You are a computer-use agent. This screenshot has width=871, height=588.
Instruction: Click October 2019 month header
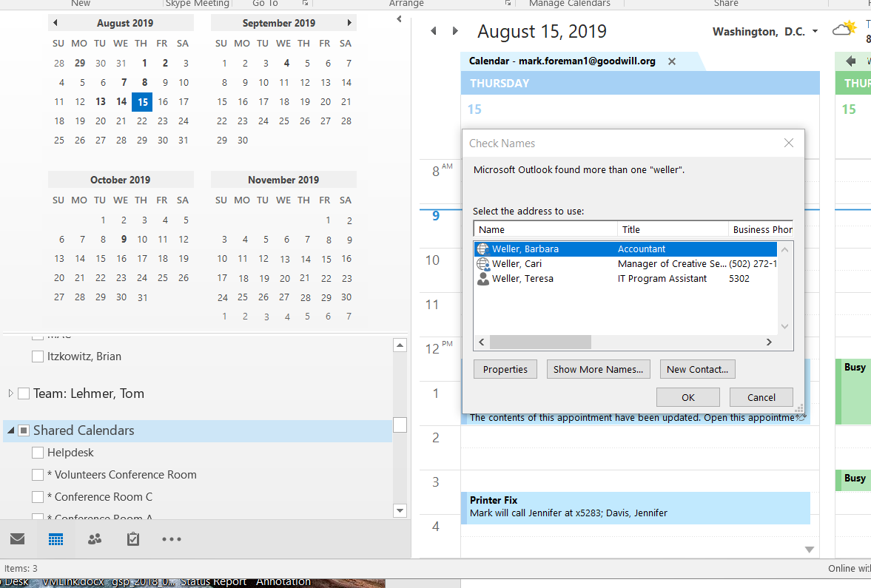tap(121, 180)
